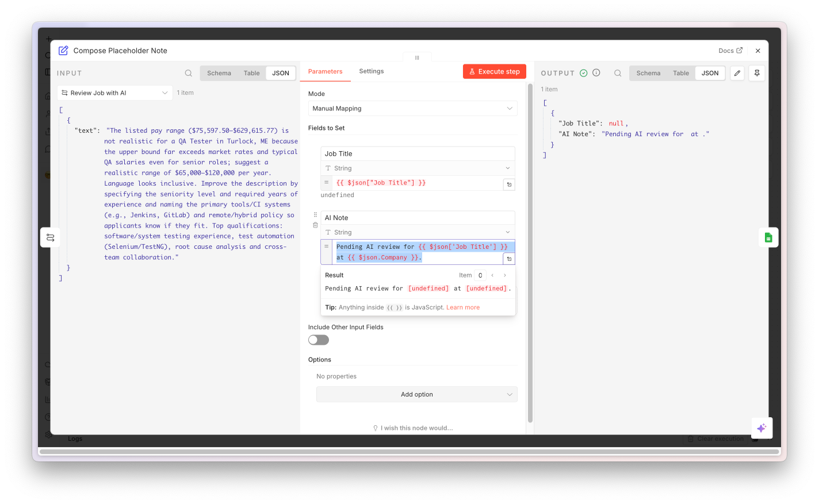Open the AI Note String type dropdown
819x504 pixels.
(418, 232)
